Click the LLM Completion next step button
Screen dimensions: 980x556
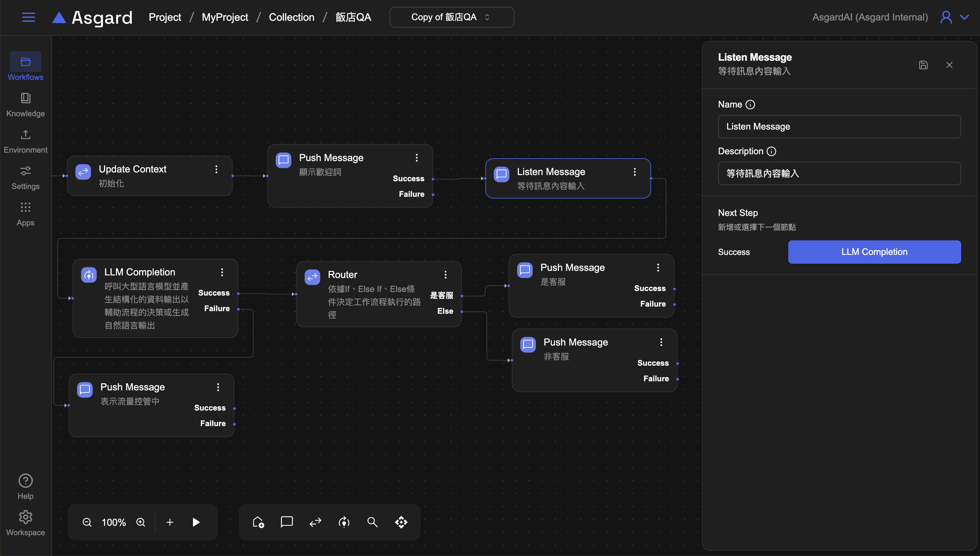874,252
